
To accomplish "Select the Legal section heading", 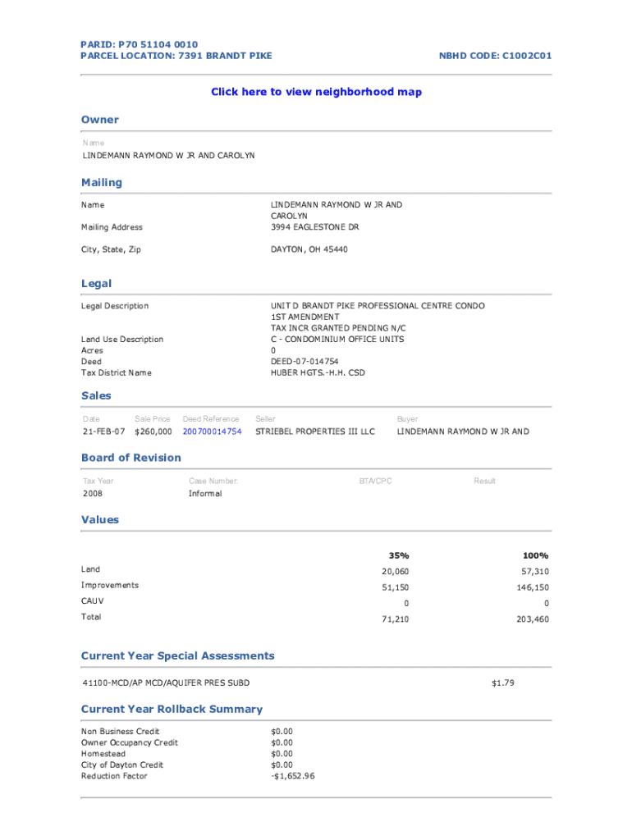I will pos(96,283).
